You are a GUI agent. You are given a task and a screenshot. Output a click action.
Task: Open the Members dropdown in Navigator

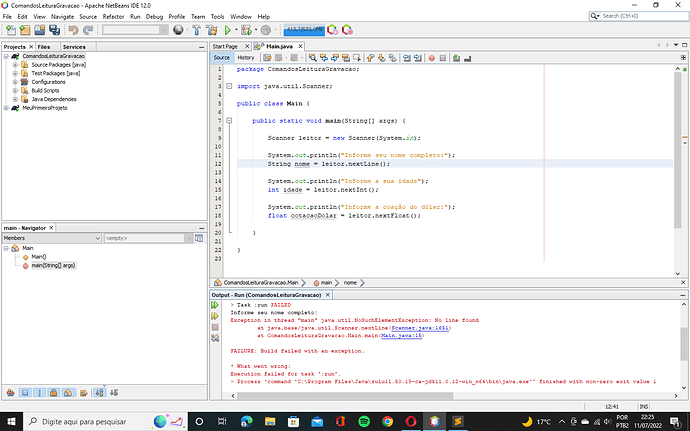pos(52,238)
